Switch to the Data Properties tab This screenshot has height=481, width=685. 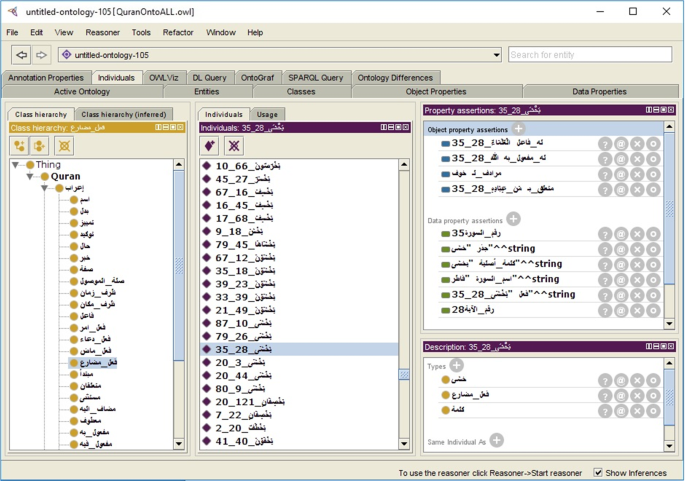point(599,92)
